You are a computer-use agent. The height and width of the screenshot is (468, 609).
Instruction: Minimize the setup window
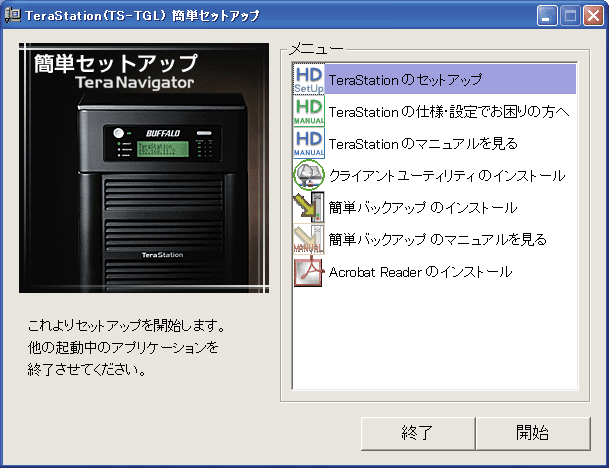coord(547,16)
